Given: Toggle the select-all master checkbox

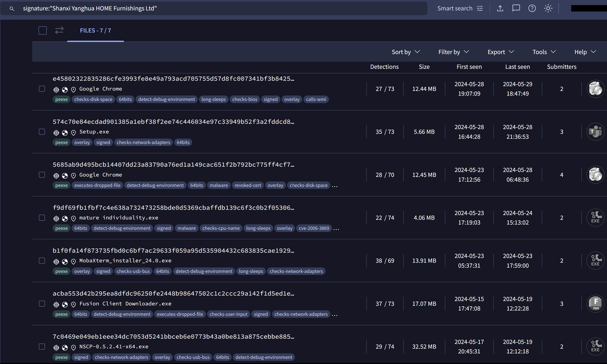Looking at the screenshot, I should pos(43,30).
